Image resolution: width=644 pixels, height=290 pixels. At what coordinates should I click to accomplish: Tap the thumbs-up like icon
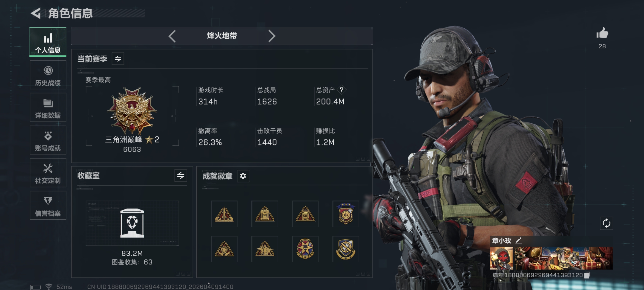(602, 33)
